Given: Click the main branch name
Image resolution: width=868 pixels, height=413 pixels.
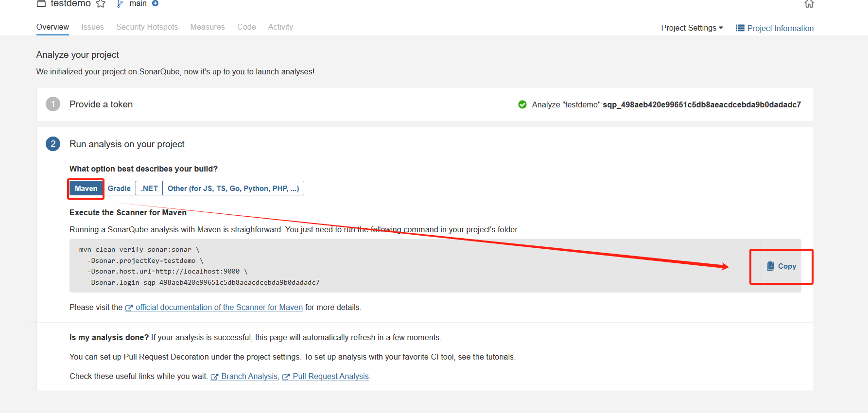Looking at the screenshot, I should click(138, 4).
